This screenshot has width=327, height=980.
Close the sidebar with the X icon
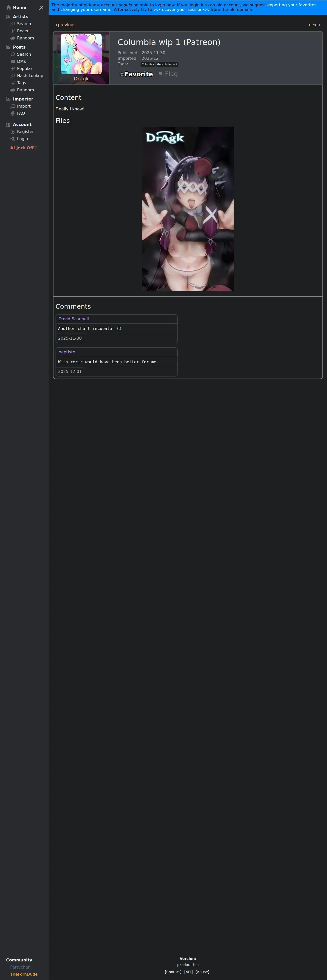41,8
